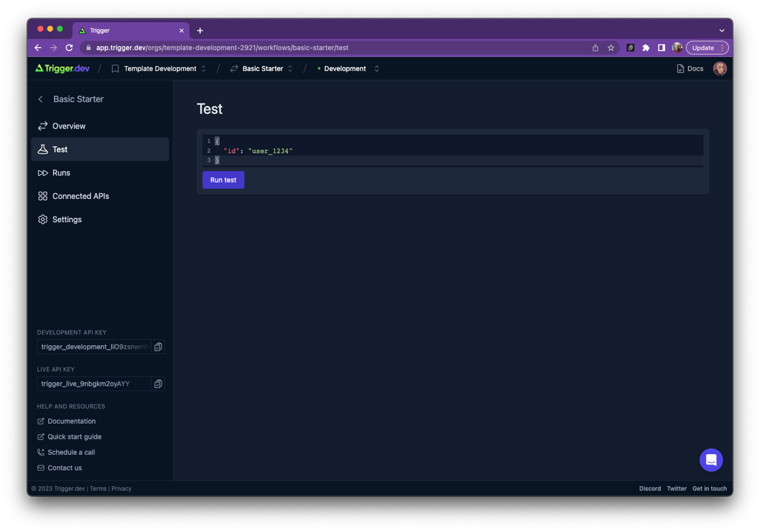Click the live API key field
Screen dimensions: 760x532
click(x=94, y=384)
